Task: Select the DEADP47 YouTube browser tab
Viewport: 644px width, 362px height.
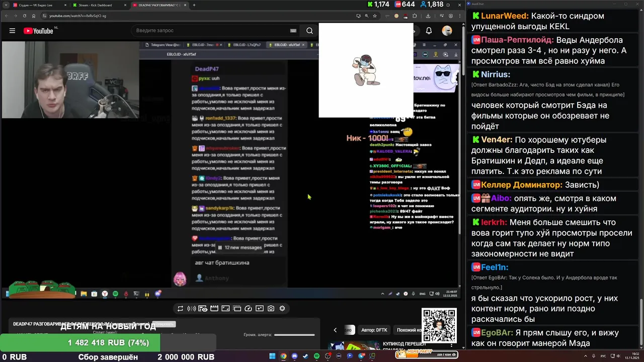Action: coord(158,5)
